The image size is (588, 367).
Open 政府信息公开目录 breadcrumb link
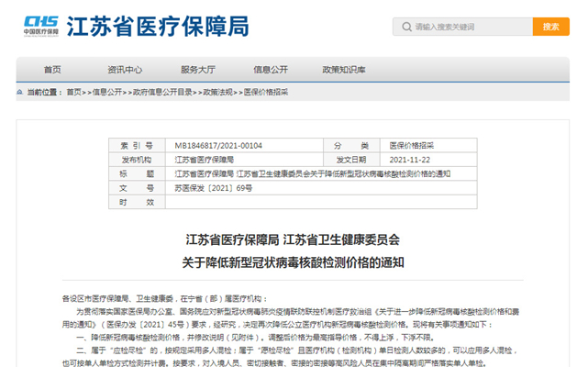point(161,93)
